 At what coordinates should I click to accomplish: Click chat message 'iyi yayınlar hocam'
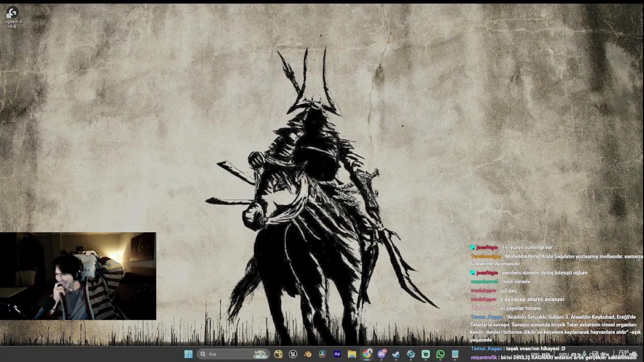pos(520,308)
